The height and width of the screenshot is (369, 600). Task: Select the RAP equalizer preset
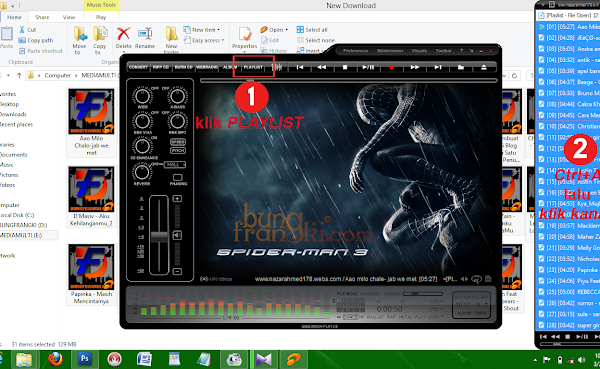(x=391, y=317)
